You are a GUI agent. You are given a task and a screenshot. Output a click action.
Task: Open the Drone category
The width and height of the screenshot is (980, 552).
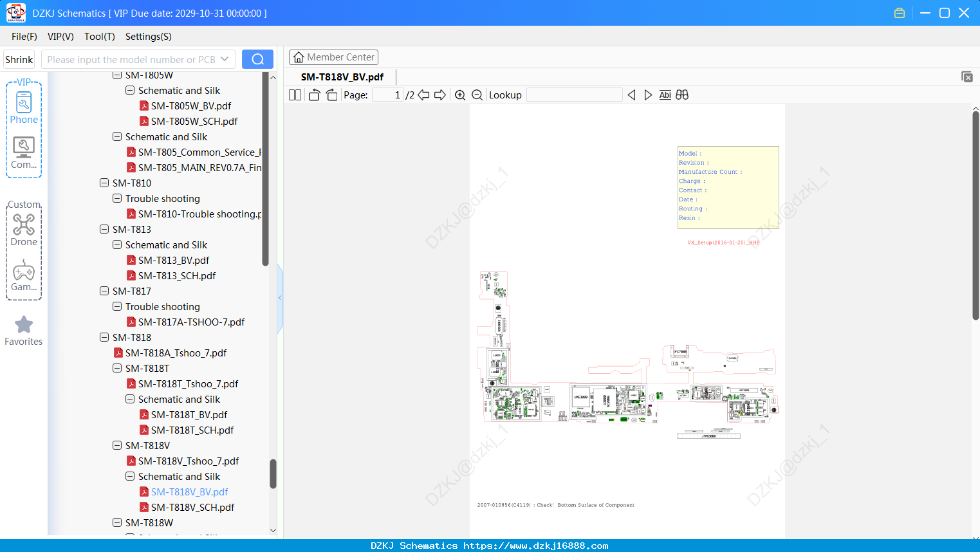tap(24, 230)
